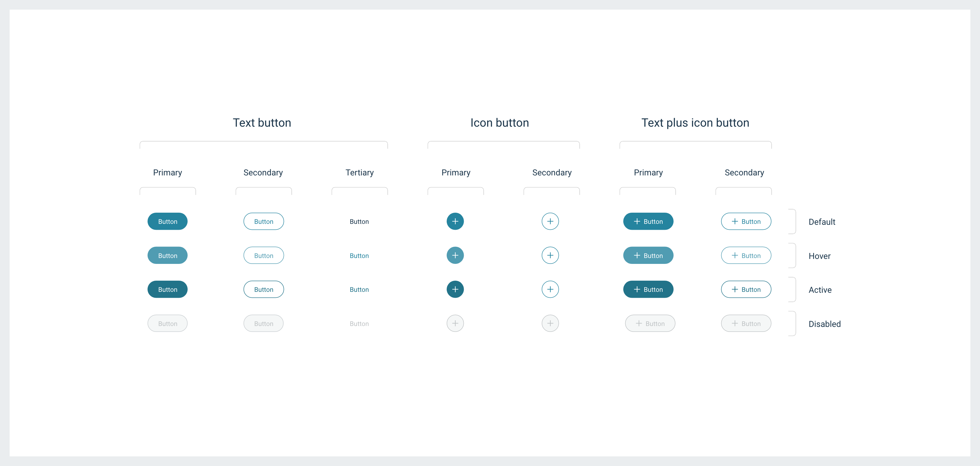
Task: Click the hover-state tertiary text Button
Action: (x=359, y=256)
